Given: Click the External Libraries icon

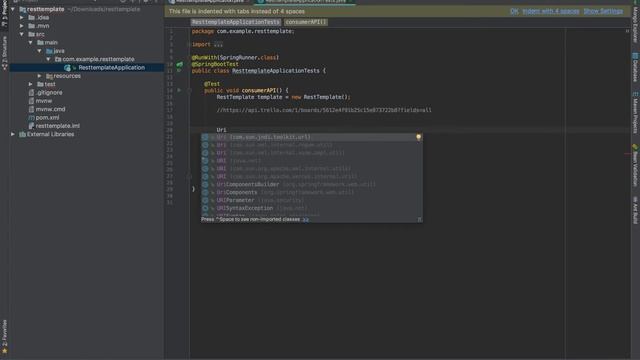Looking at the screenshot, I should 22,134.
